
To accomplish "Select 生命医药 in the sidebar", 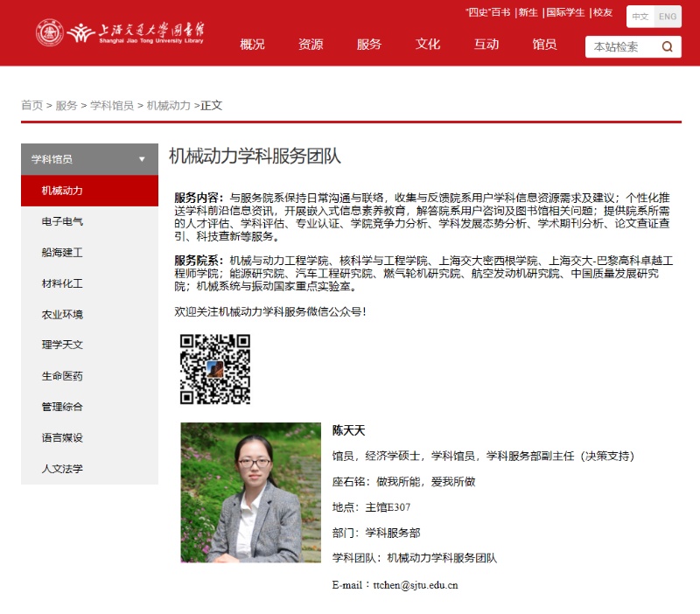I will coord(90,376).
